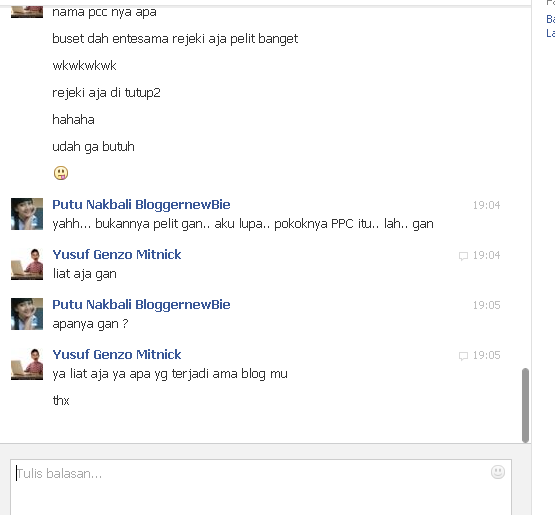Open Putu Nakbali's avatar next to 'yahh...' message
Image resolution: width=555 pixels, height=515 pixels.
[x=27, y=214]
